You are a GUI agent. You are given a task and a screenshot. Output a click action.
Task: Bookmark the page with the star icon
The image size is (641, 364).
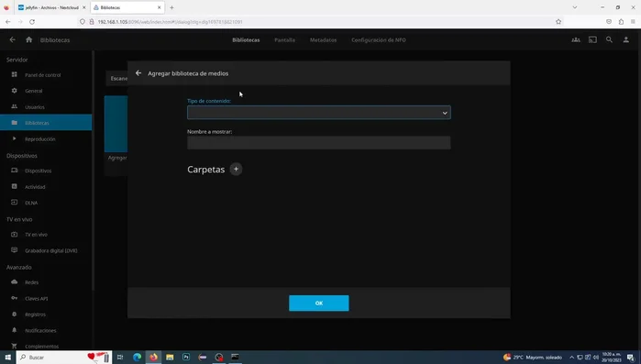click(x=558, y=22)
